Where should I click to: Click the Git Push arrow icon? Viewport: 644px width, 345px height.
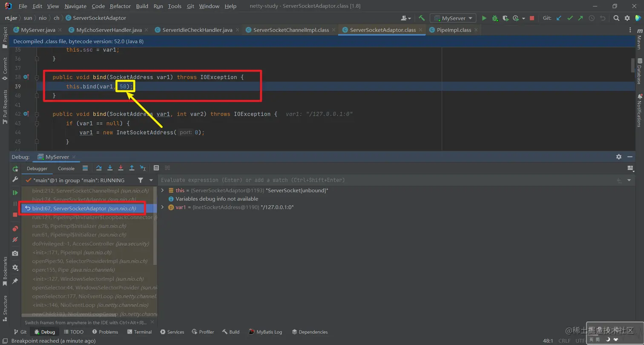click(x=581, y=18)
